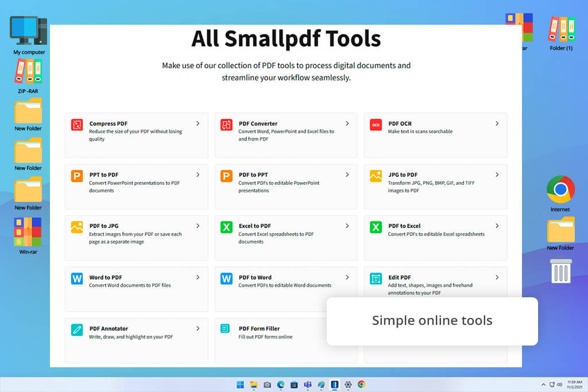Click the PDF Converter tool icon
This screenshot has height=392, width=588.
pyautogui.click(x=226, y=125)
